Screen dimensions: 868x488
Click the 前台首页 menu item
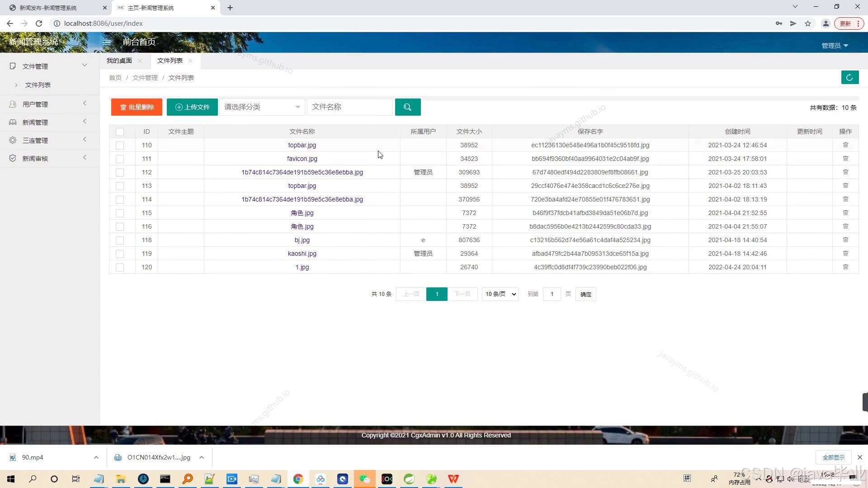139,42
